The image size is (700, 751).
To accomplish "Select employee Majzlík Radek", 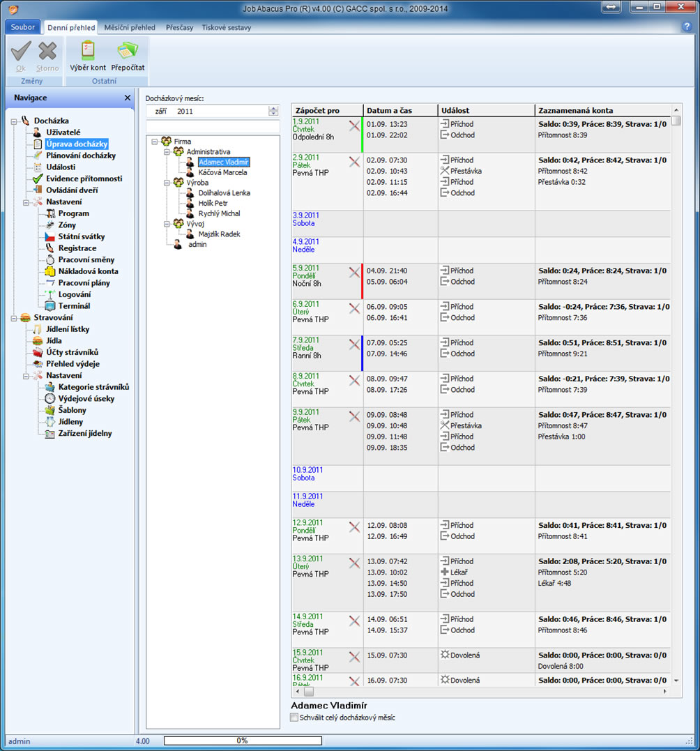I will point(220,234).
